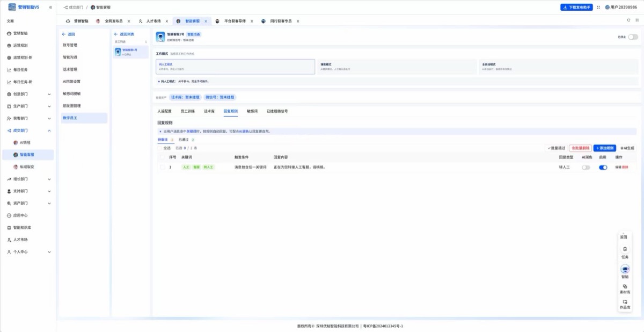Viewport: 644px width, 332px height.
Task: Select the 全自动模式 work mode card
Action: [x=559, y=67]
